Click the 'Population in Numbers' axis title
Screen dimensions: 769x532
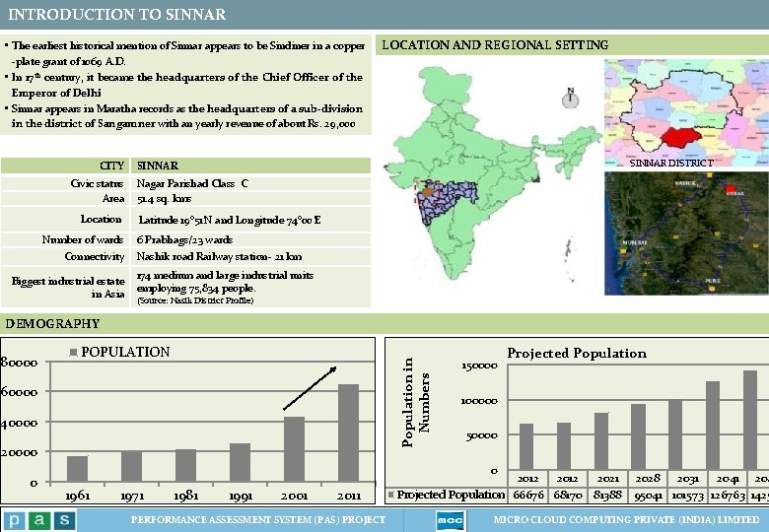pyautogui.click(x=415, y=403)
